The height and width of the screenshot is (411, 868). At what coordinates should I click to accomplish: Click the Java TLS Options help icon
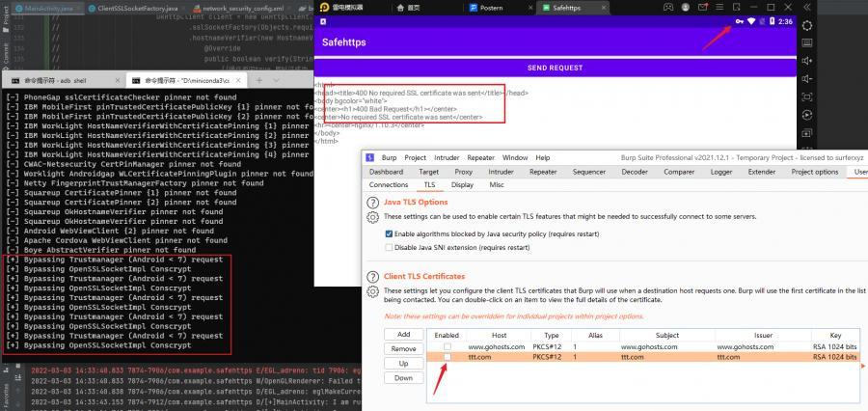[x=372, y=202]
